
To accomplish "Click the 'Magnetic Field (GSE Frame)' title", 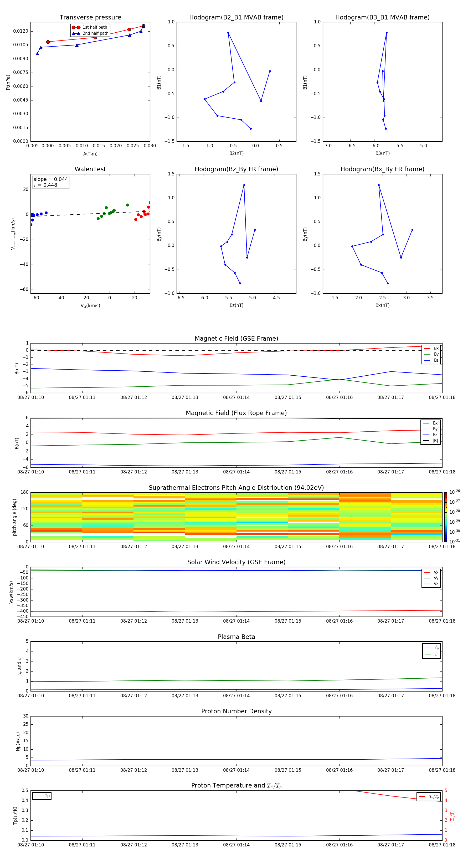I will pos(236,339).
